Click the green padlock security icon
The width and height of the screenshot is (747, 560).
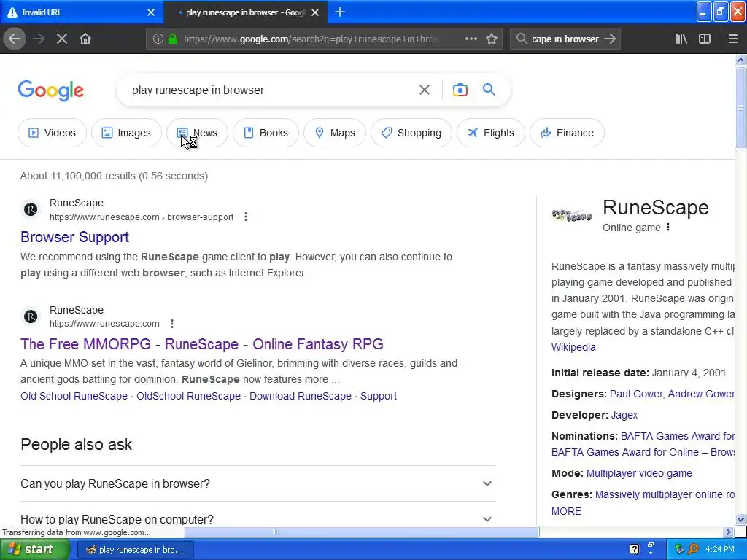pyautogui.click(x=173, y=39)
